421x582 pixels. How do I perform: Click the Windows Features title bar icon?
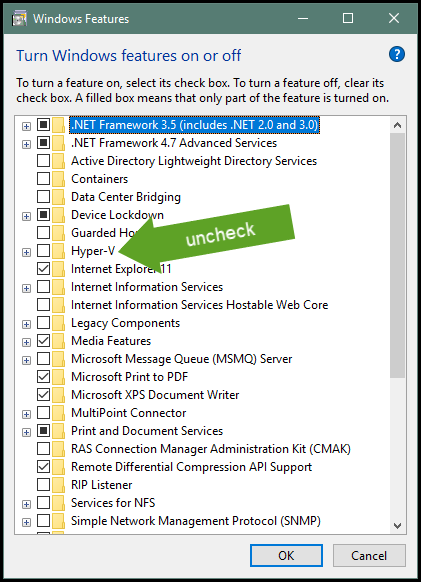tap(19, 19)
